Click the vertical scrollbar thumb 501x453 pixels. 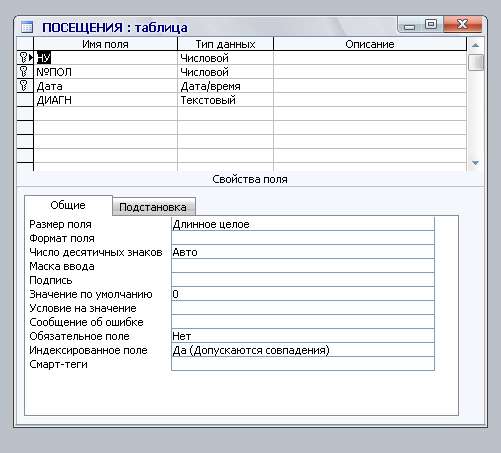[476, 62]
